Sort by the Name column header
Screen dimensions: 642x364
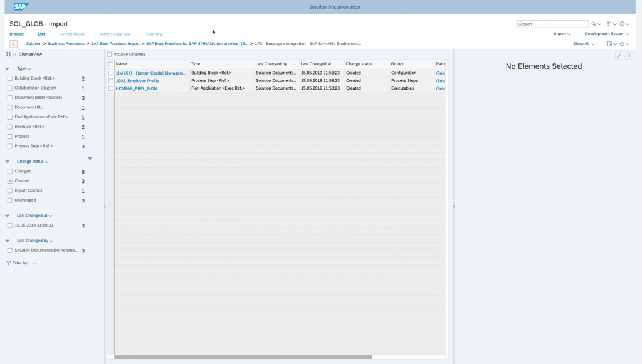click(152, 64)
